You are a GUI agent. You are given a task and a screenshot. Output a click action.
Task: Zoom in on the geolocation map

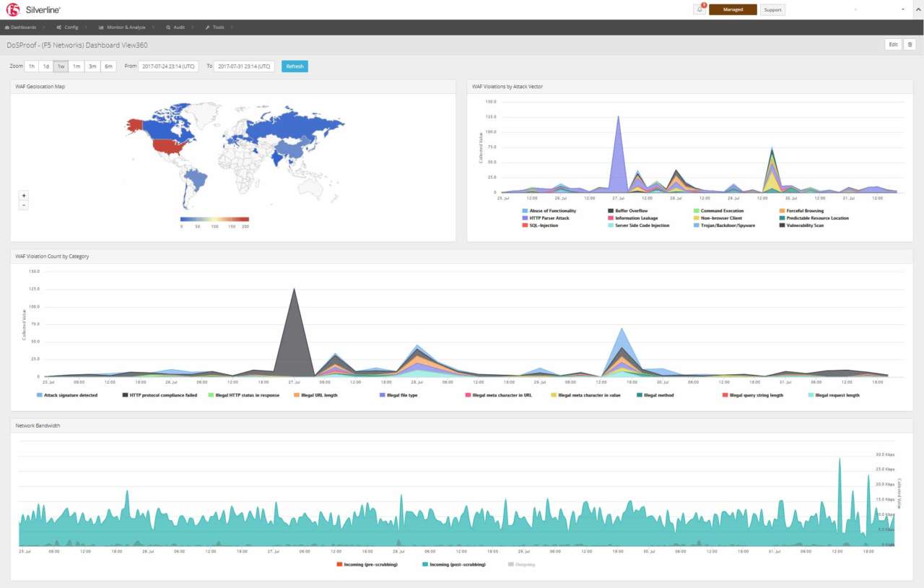pyautogui.click(x=24, y=195)
